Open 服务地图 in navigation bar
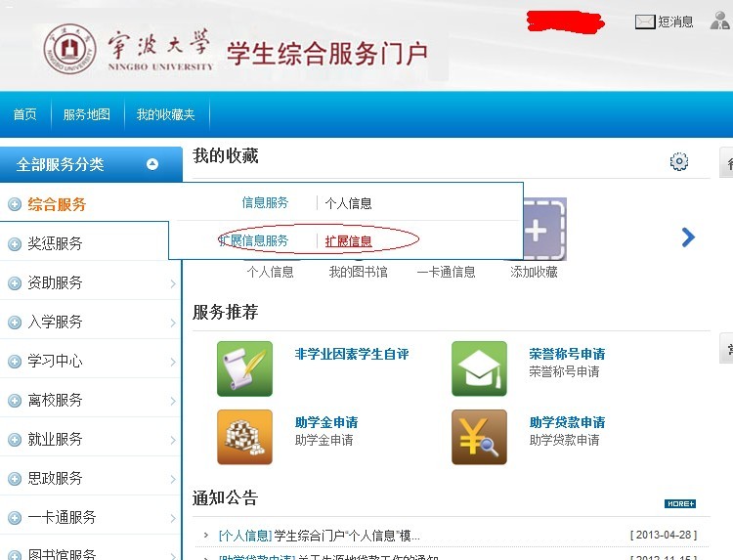The image size is (733, 560). tap(87, 115)
